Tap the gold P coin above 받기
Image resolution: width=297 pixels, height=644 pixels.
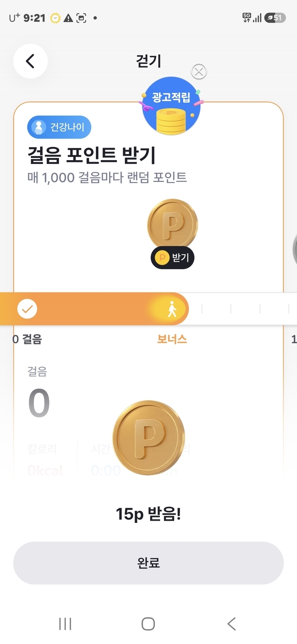point(172,224)
